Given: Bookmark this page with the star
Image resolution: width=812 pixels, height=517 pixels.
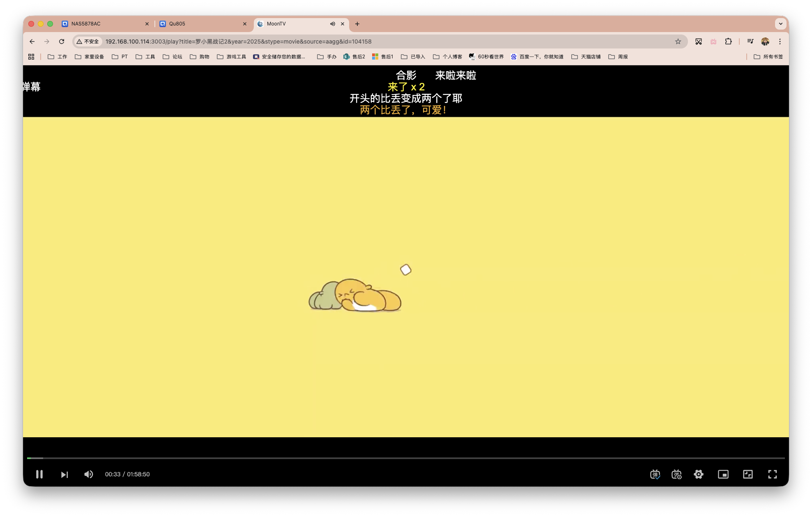Looking at the screenshot, I should [x=677, y=41].
